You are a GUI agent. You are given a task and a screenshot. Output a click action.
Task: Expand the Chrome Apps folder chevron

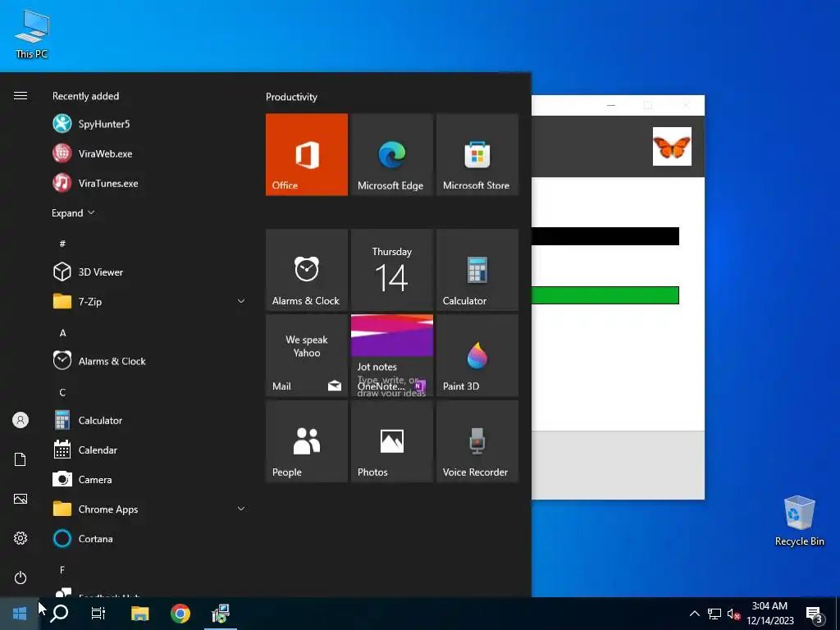coord(241,509)
